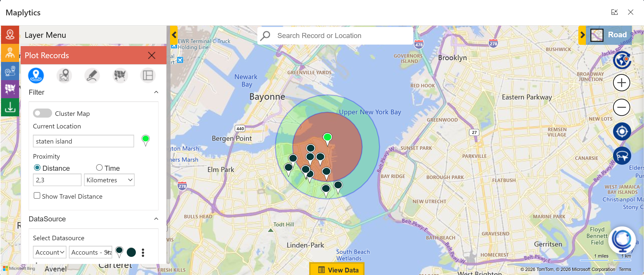Check the Show Travel Distance checkbox
The width and height of the screenshot is (644, 275).
click(x=37, y=195)
